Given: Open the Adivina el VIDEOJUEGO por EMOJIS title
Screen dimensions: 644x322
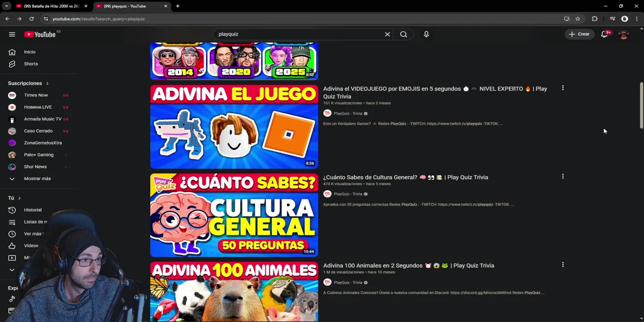Looking at the screenshot, I should [x=435, y=93].
